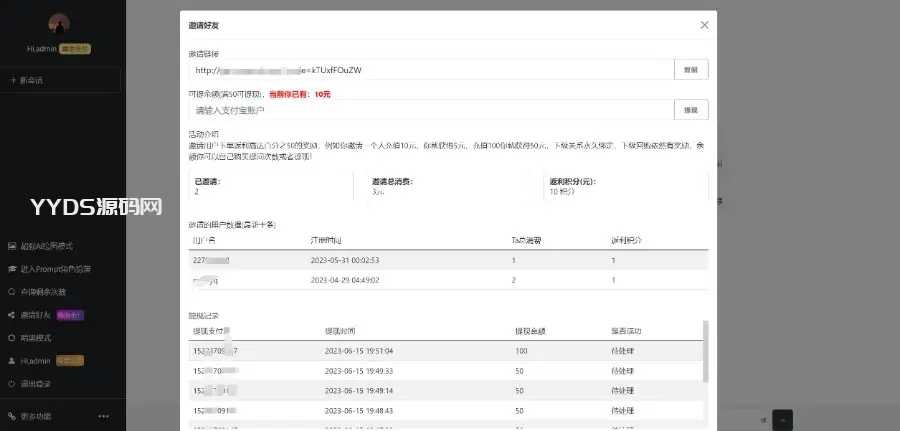Viewport: 900px width, 431px height.
Task: Close the invite friends dialog
Action: [704, 25]
